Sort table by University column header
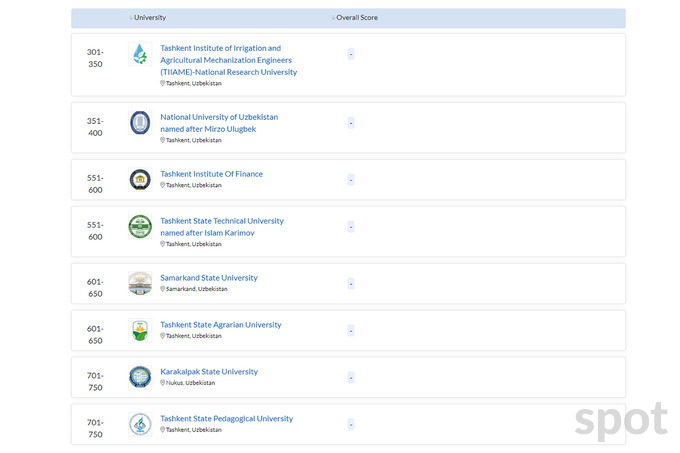Viewport: 680px width, 453px height. click(x=149, y=18)
